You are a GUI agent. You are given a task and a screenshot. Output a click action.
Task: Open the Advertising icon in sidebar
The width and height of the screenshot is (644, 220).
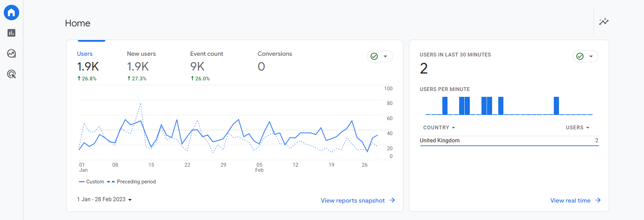point(11,74)
